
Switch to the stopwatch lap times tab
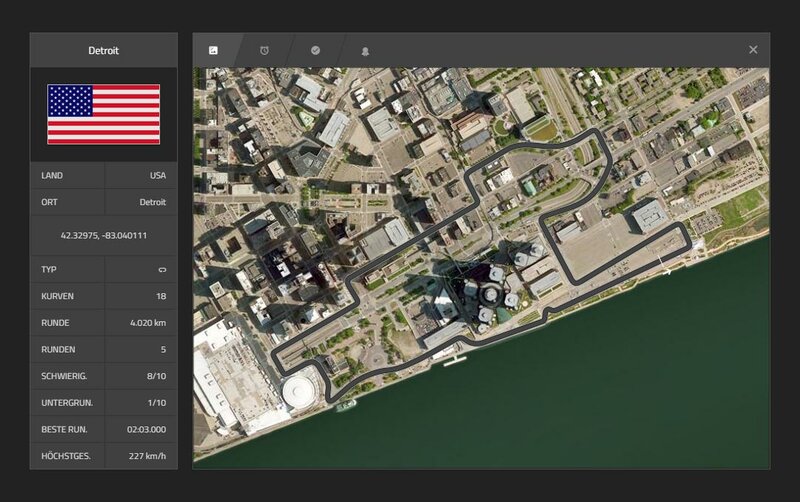tap(264, 50)
